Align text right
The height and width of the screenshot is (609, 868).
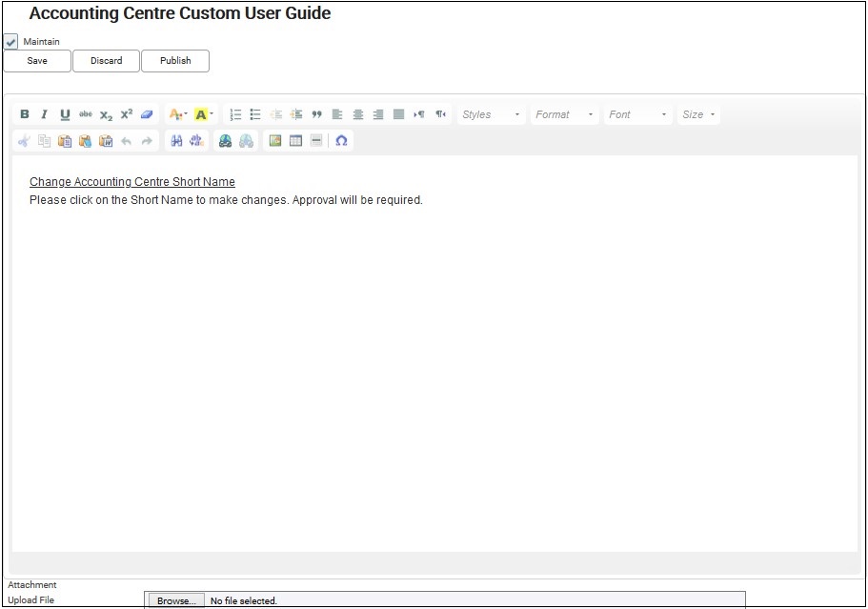[x=378, y=114]
